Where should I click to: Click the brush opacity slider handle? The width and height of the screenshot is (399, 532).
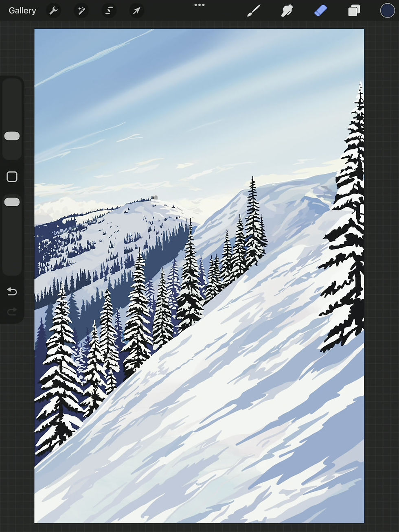[12, 202]
